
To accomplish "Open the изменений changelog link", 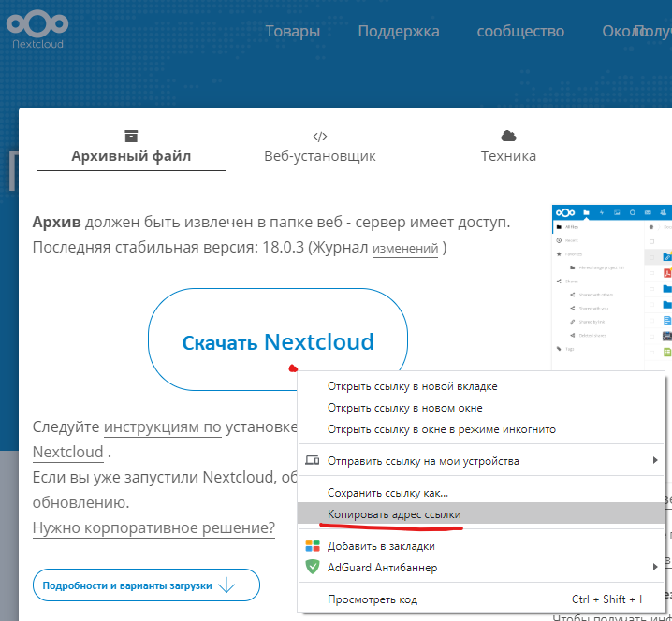I will coord(405,249).
